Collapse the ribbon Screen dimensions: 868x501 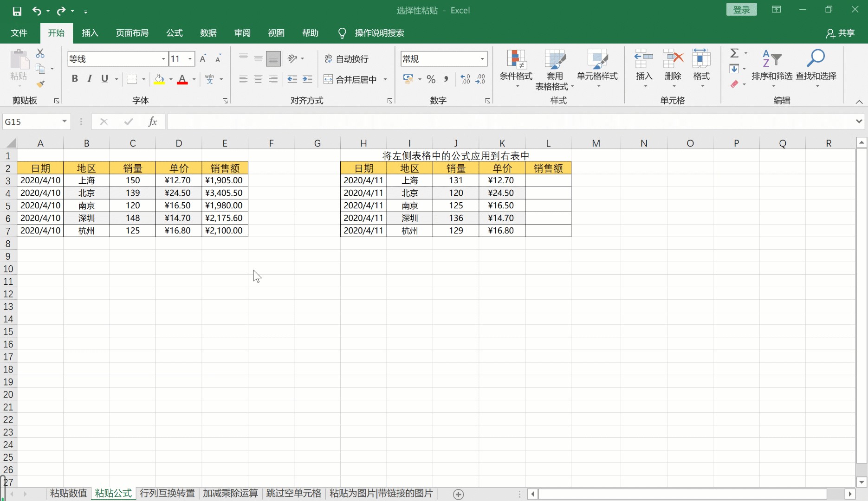click(x=859, y=102)
